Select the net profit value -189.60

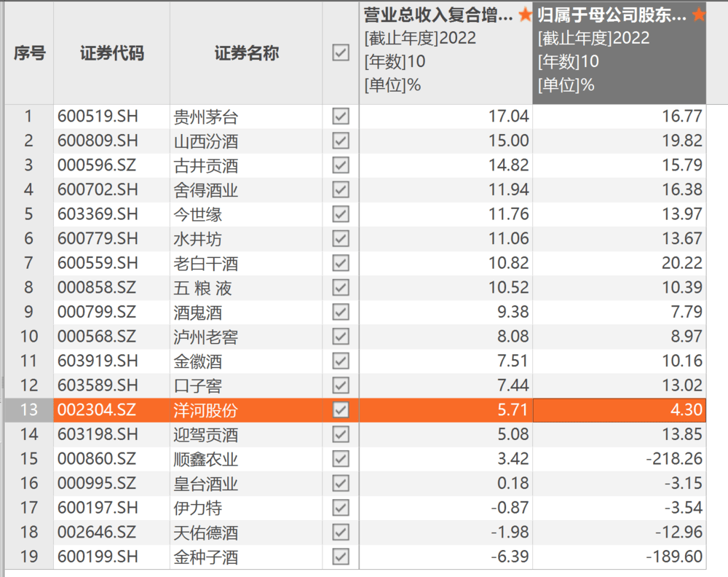point(674,557)
